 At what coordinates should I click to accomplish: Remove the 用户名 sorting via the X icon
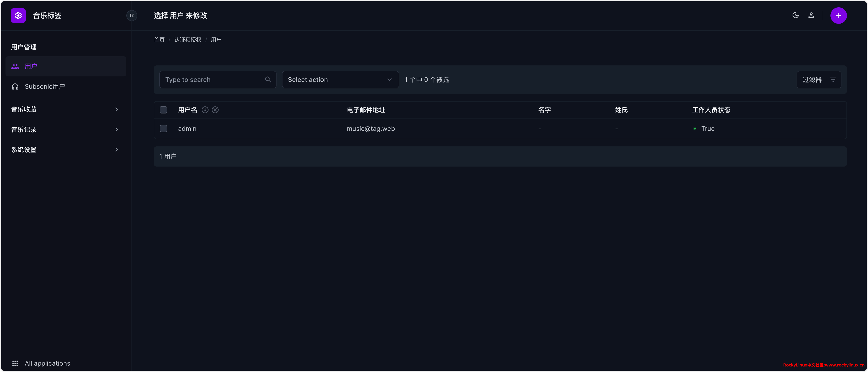215,110
